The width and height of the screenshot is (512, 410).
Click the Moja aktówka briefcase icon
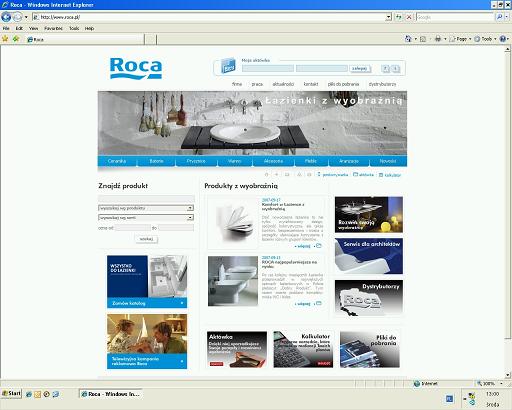pyautogui.click(x=228, y=66)
